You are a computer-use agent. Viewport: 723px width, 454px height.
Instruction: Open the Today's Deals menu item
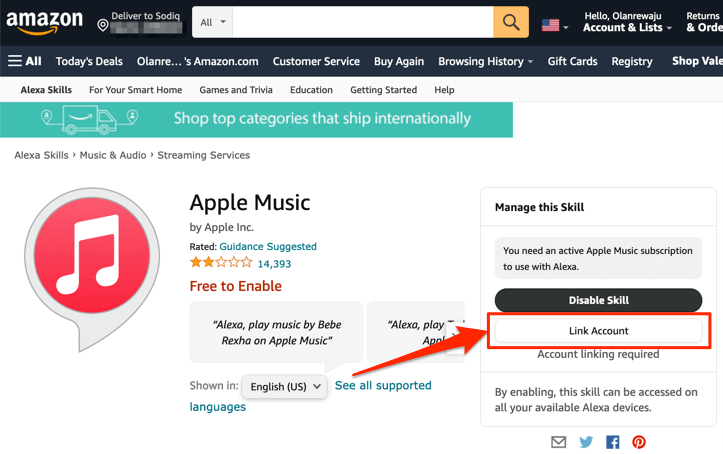[89, 61]
